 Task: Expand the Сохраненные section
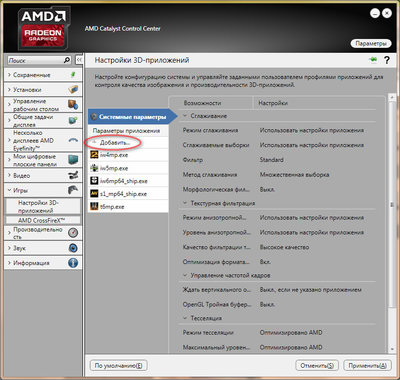(x=9, y=75)
